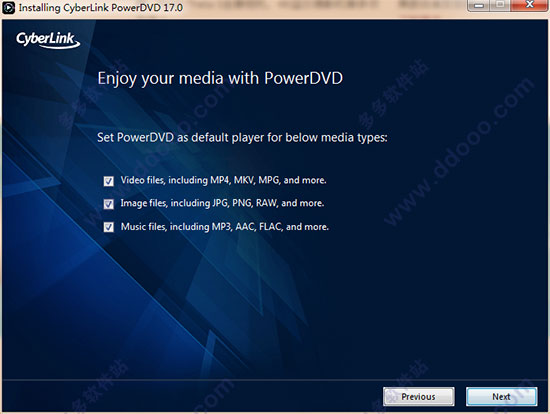Screen dimensions: 550x414
Task: Click the 'Set PowerDVD as default player' text
Action: pyautogui.click(x=242, y=138)
